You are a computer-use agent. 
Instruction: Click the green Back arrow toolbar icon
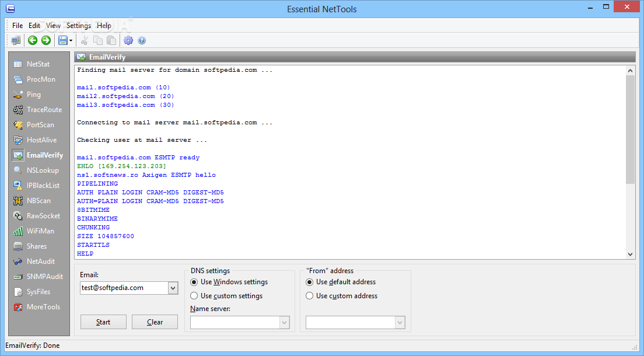pos(33,40)
